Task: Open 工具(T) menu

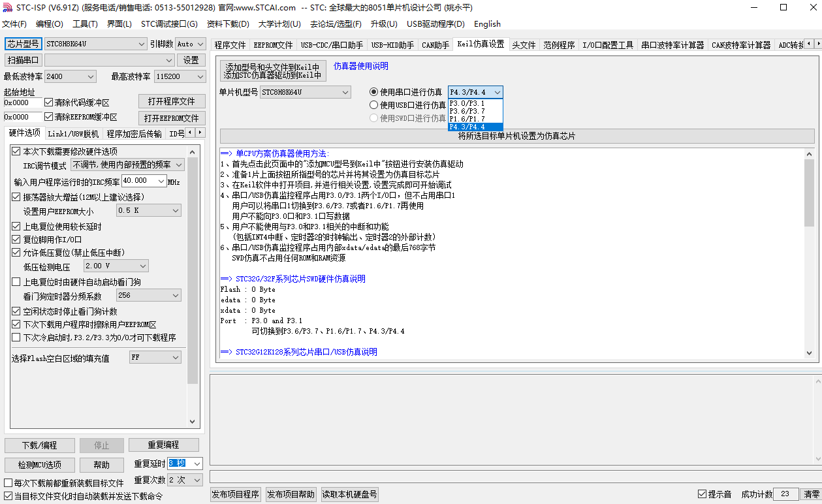Action: 85,24
